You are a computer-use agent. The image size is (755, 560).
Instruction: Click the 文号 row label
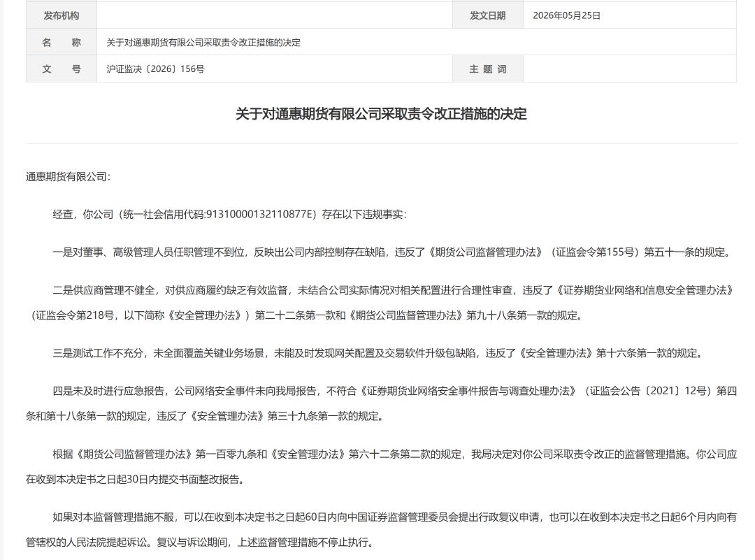61,69
